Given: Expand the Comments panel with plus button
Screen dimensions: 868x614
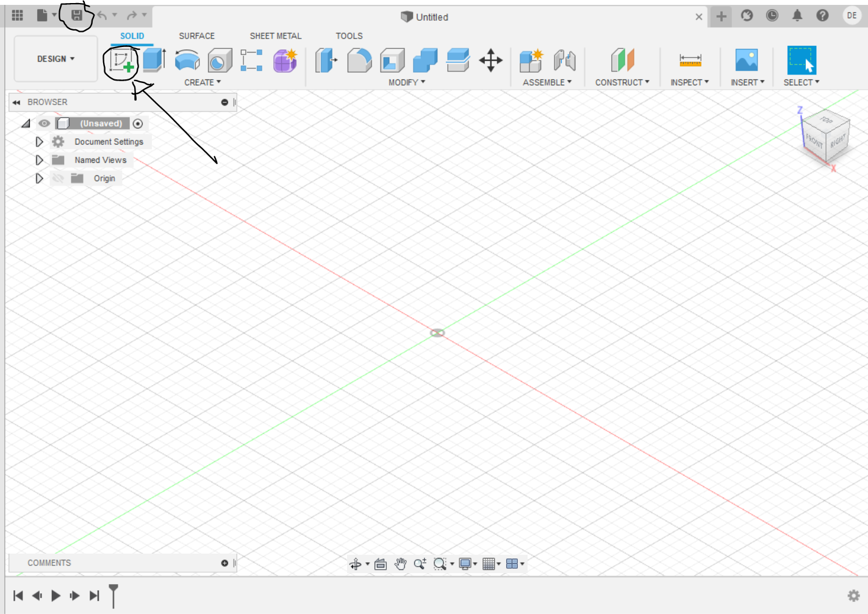Looking at the screenshot, I should (224, 563).
